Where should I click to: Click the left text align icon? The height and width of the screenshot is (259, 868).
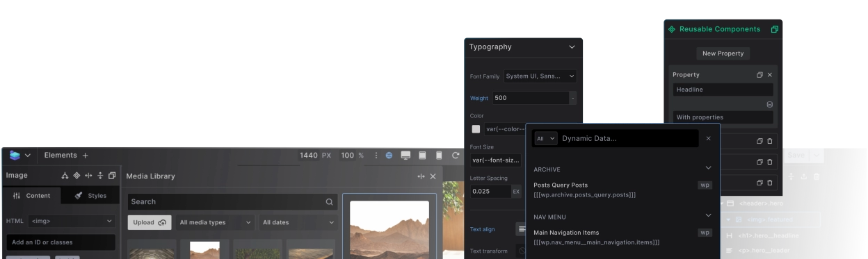521,228
